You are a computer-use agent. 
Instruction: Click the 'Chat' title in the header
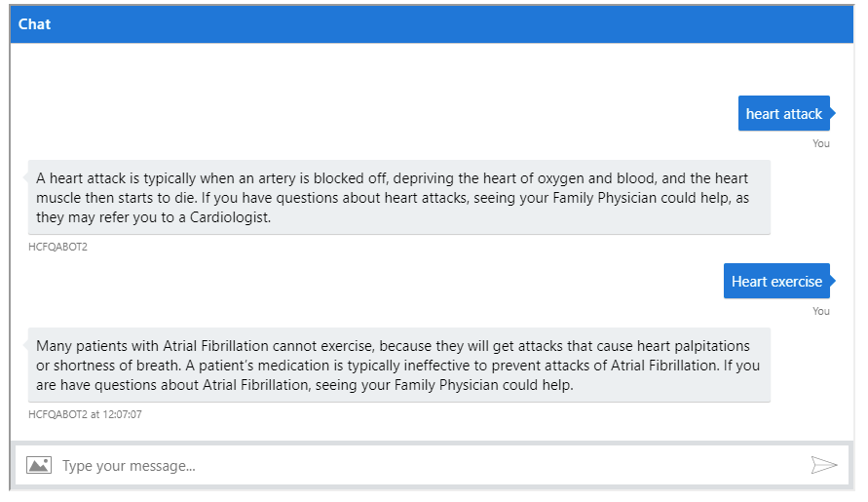click(34, 24)
